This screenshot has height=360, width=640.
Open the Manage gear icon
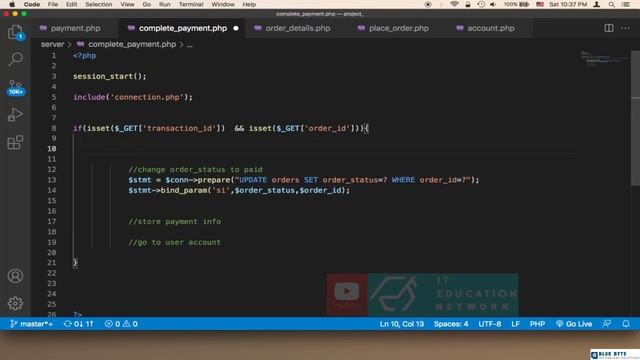tap(15, 303)
